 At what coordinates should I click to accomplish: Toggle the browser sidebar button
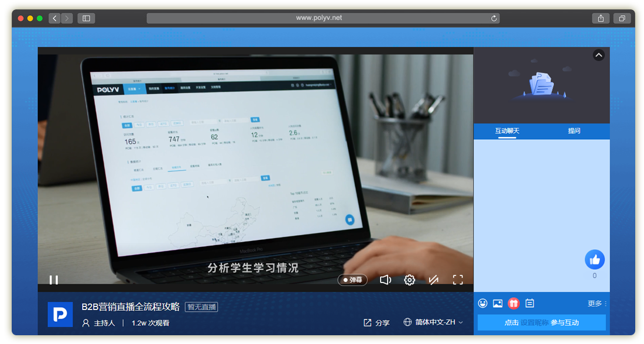coord(86,18)
